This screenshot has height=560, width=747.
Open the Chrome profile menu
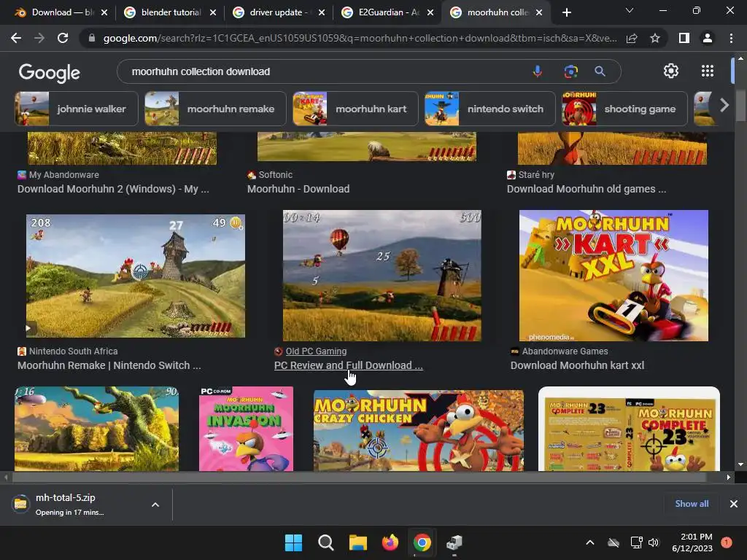(708, 38)
